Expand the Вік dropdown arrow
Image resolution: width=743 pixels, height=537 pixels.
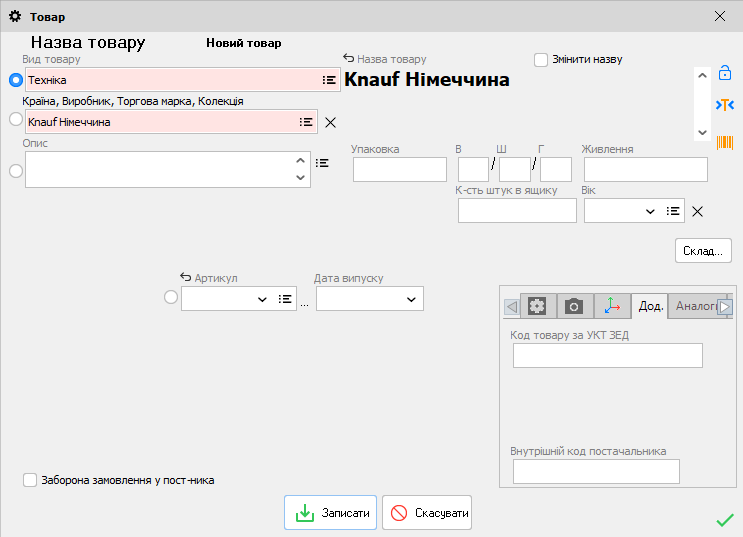tap(650, 211)
